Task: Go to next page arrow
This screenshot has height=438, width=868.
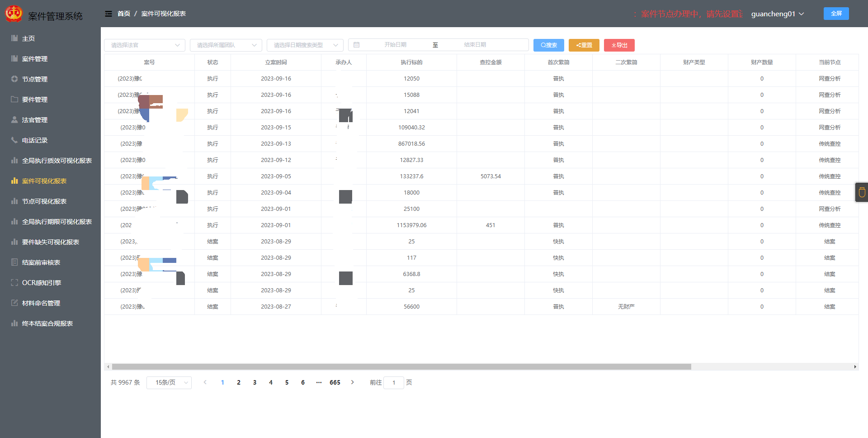Action: coord(353,382)
